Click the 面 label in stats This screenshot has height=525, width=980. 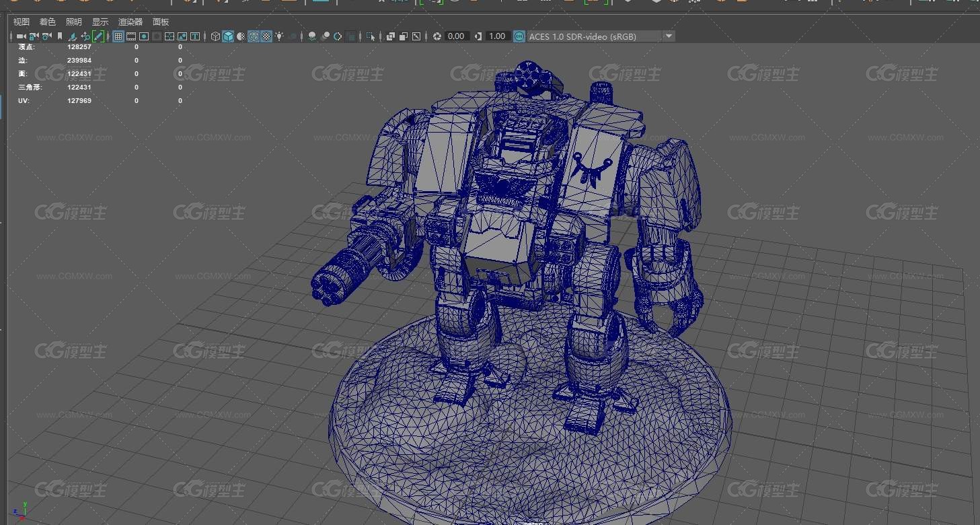[x=22, y=74]
